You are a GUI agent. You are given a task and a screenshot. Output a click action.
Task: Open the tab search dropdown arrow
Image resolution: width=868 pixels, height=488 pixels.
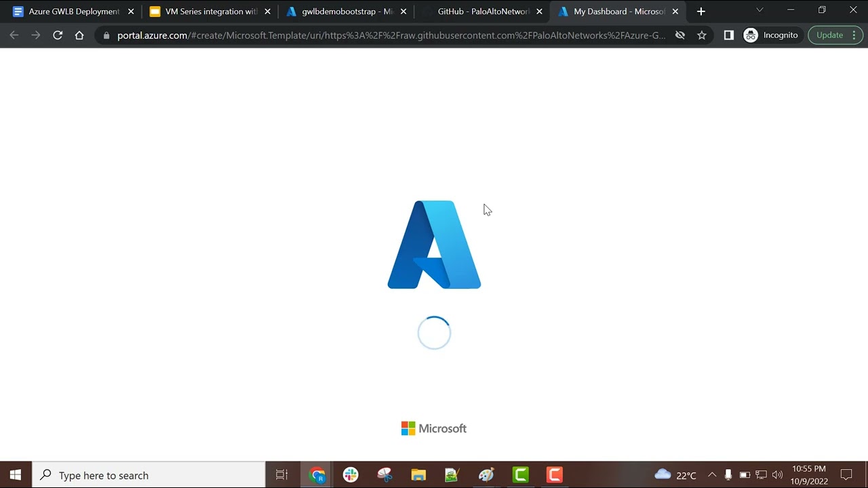coord(759,10)
